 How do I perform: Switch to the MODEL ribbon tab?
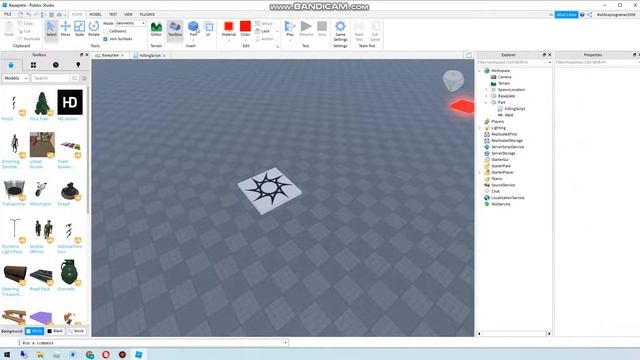[x=95, y=14]
